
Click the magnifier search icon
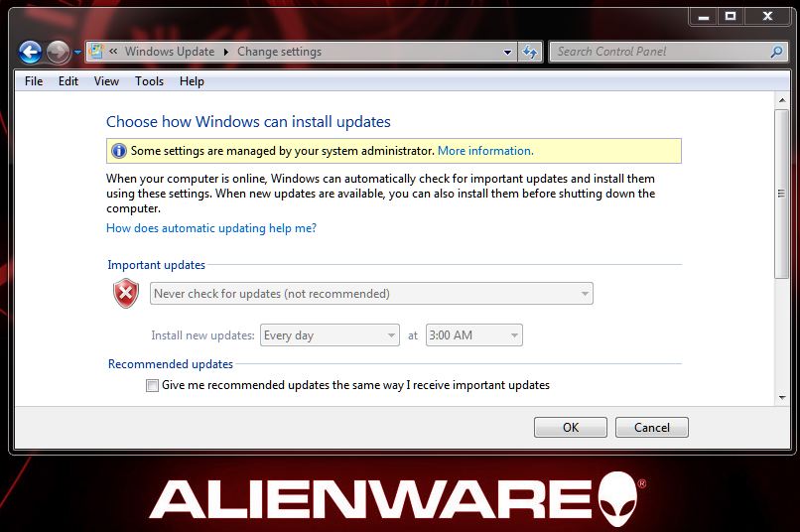point(776,52)
